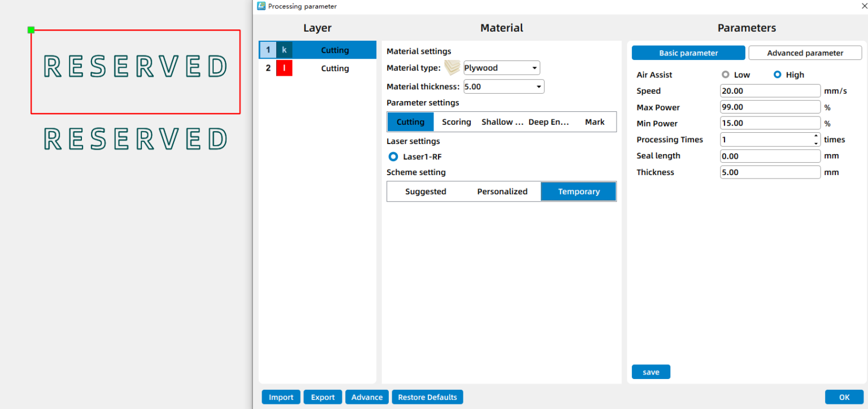Set Air Assist to Low

(x=726, y=75)
